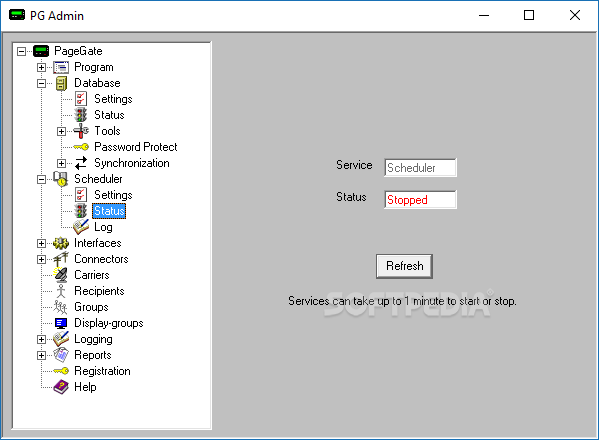Click the Logging book icon

click(x=61, y=339)
